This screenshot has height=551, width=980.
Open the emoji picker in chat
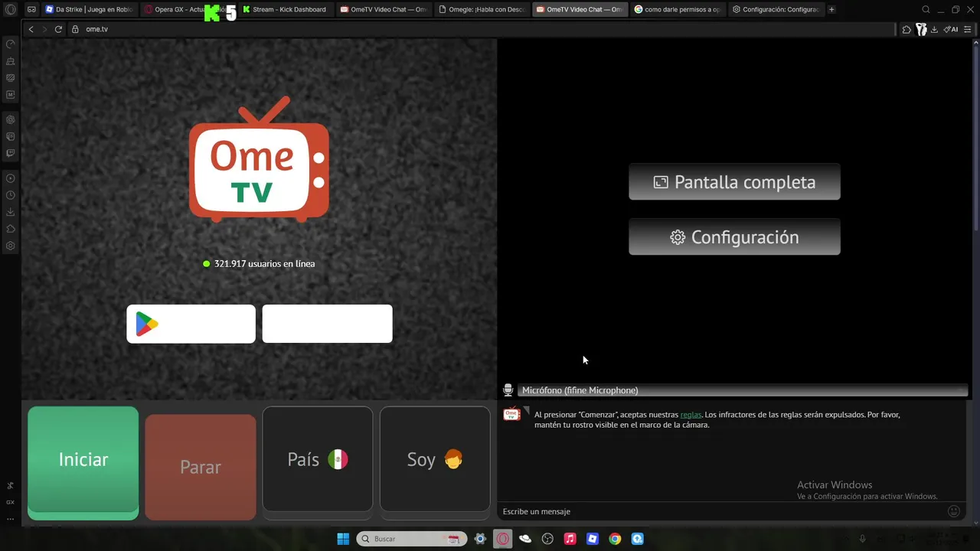(954, 511)
